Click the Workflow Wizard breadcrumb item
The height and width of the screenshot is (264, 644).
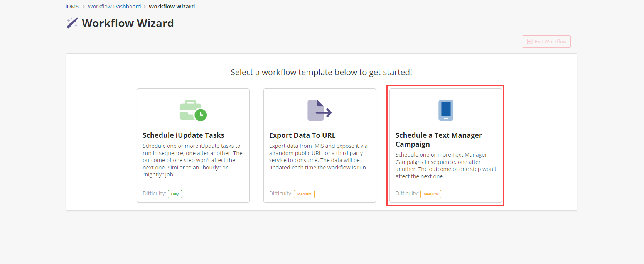172,7
